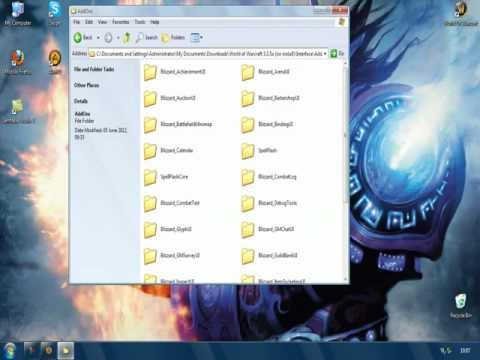Click the green Go button
The image size is (480, 360).
tap(337, 53)
